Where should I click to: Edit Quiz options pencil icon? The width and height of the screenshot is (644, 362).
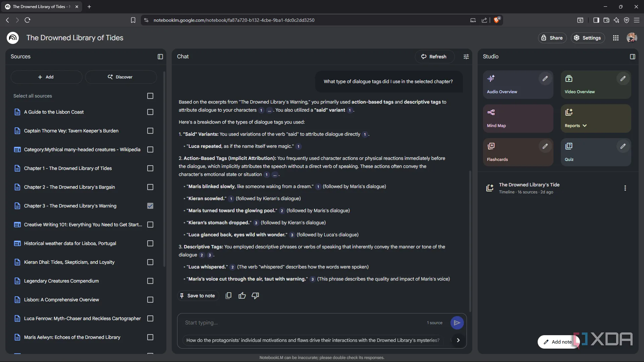pyautogui.click(x=623, y=146)
